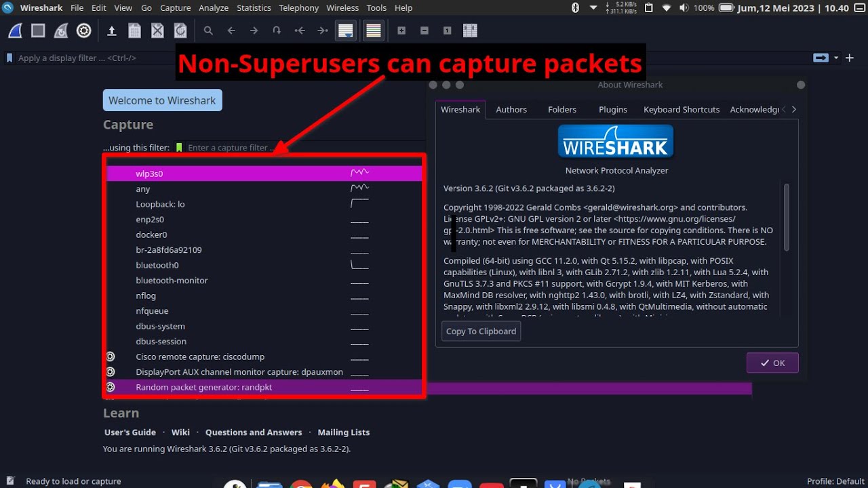Switch to the Plugins tab in About dialog
868x488 pixels.
[613, 109]
